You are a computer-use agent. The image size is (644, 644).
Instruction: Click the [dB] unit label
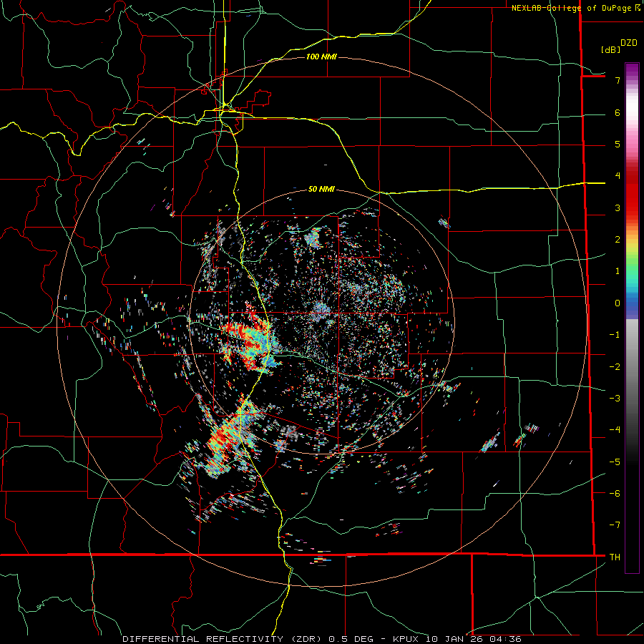point(610,49)
